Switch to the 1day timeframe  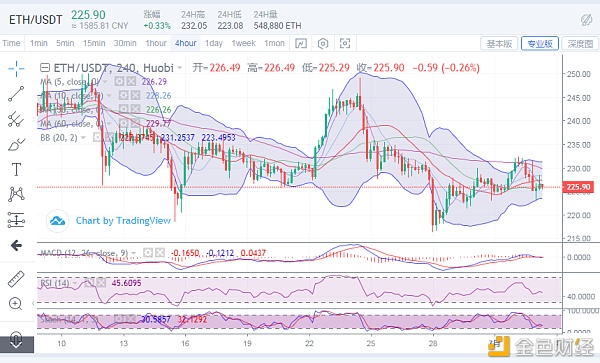point(214,43)
